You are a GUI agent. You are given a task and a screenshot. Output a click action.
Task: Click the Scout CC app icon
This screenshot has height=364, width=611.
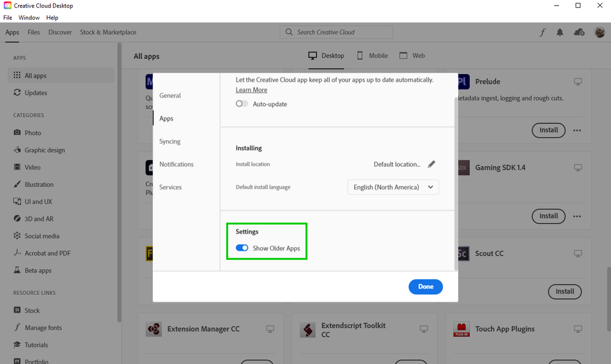464,253
